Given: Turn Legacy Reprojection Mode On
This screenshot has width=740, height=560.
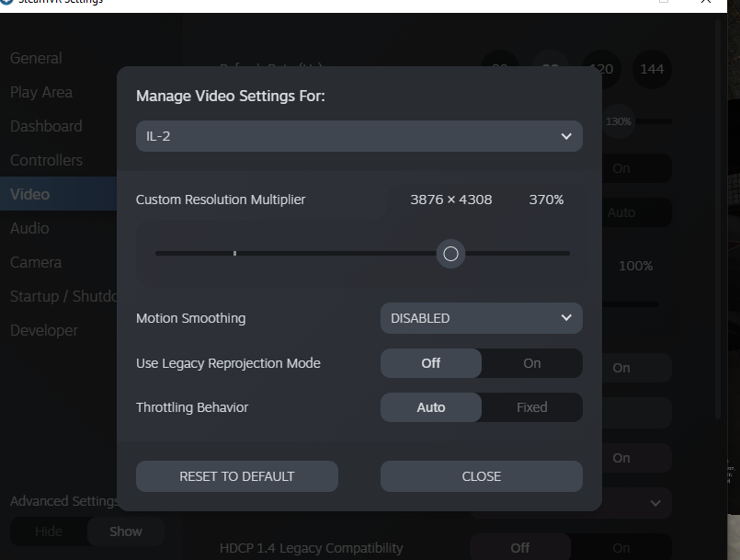Looking at the screenshot, I should (x=531, y=363).
